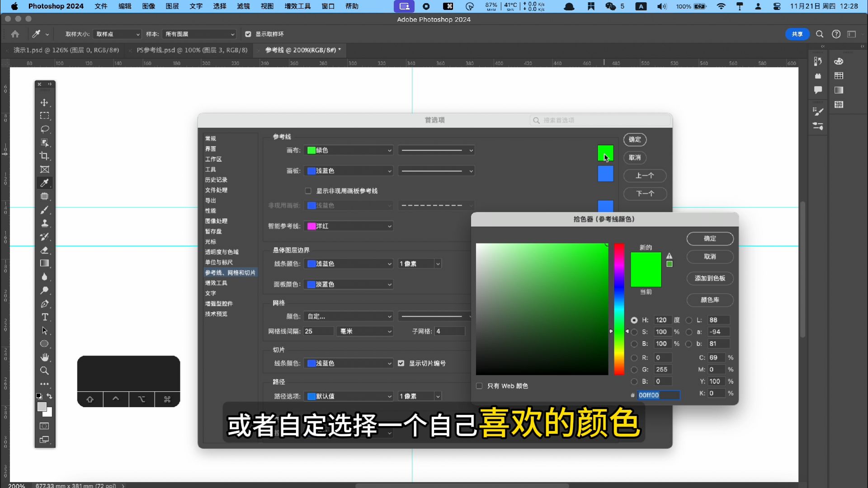The width and height of the screenshot is (868, 488).
Task: Click the hex color # input field
Action: [658, 395]
